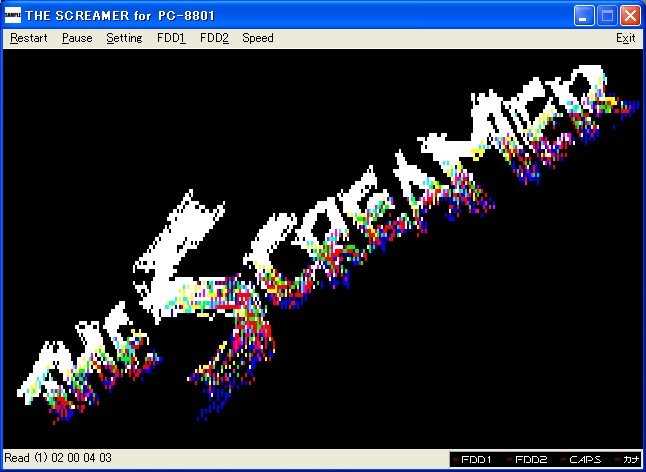The height and width of the screenshot is (472, 646).
Task: Open the Speed menu
Action: [x=257, y=38]
